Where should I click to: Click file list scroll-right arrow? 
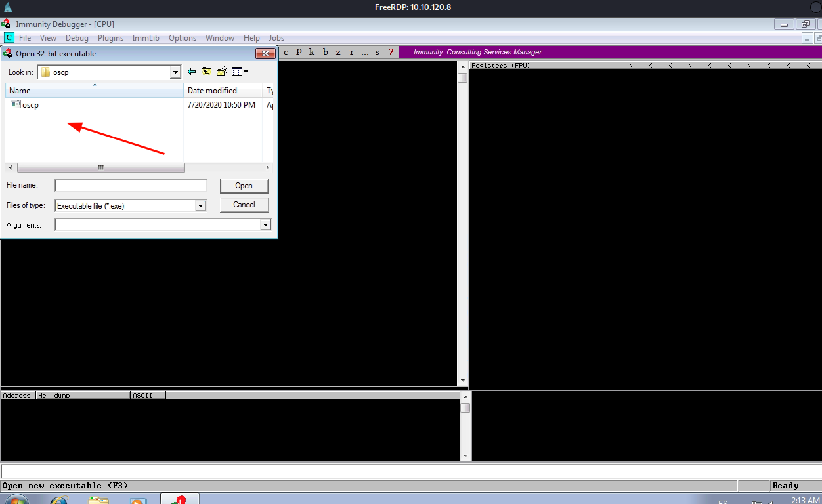pyautogui.click(x=269, y=168)
